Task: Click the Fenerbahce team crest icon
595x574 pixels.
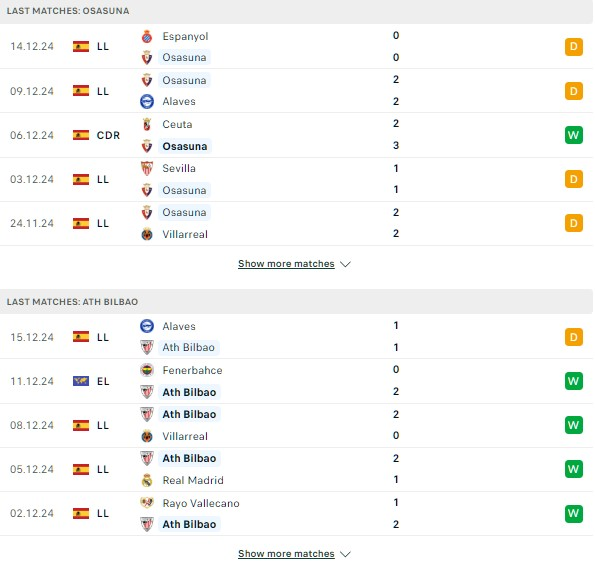Action: tap(147, 370)
